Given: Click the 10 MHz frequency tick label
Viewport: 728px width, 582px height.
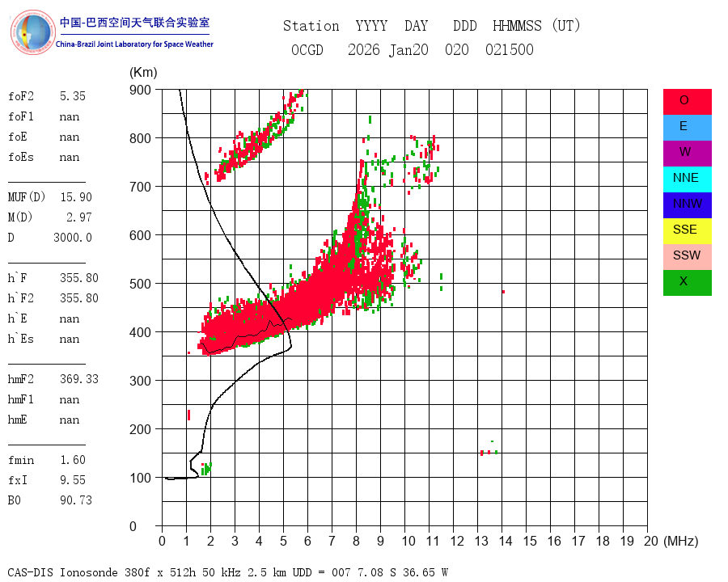Looking at the screenshot, I should coord(408,541).
